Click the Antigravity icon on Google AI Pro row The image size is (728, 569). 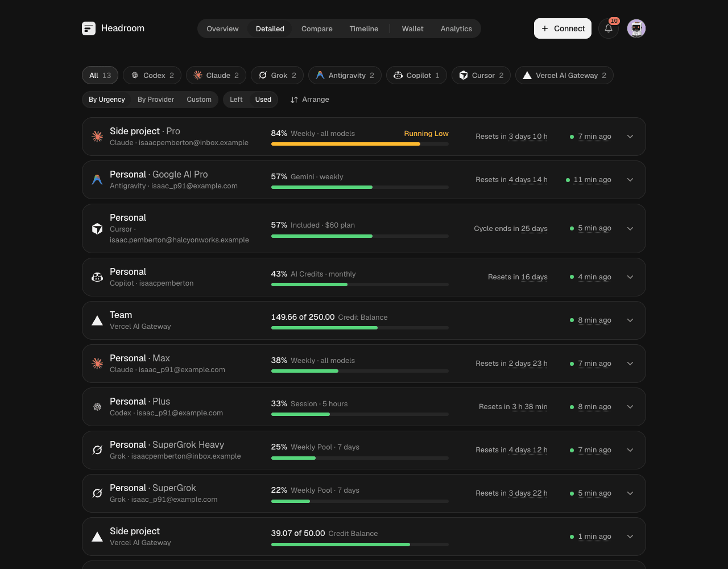pos(97,180)
